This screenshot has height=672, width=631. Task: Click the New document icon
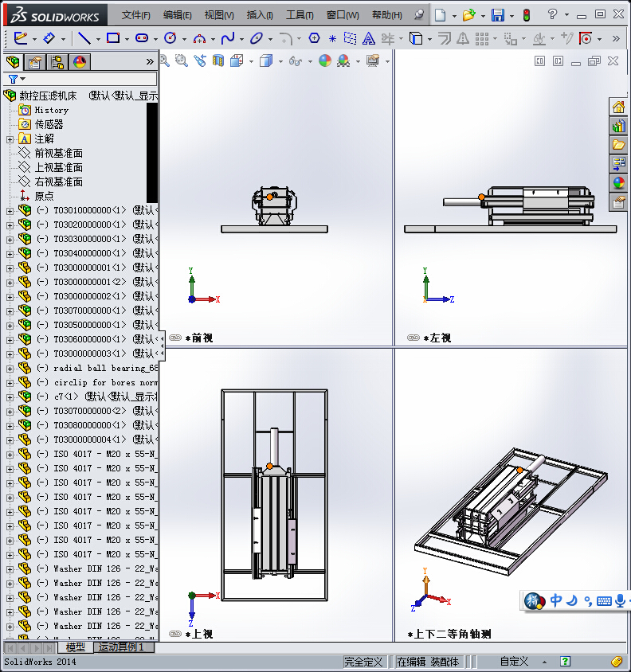pyautogui.click(x=440, y=15)
